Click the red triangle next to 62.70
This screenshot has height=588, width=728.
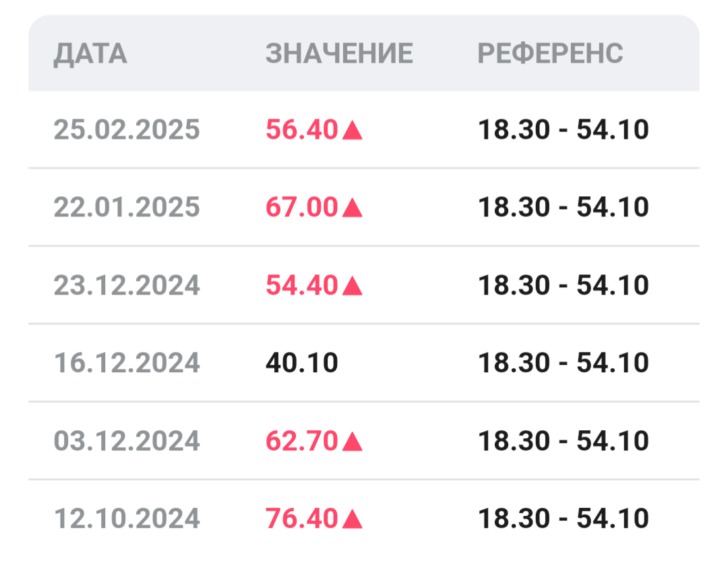(x=353, y=442)
